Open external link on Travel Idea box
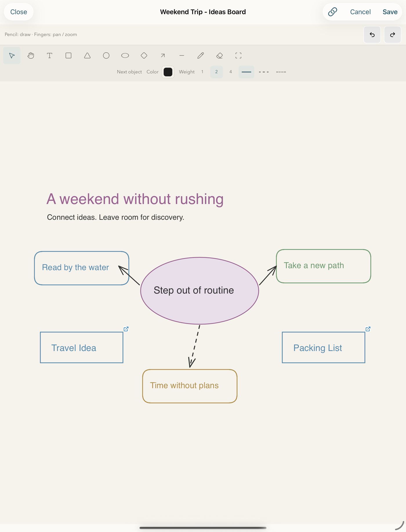The width and height of the screenshot is (406, 532). point(126,329)
